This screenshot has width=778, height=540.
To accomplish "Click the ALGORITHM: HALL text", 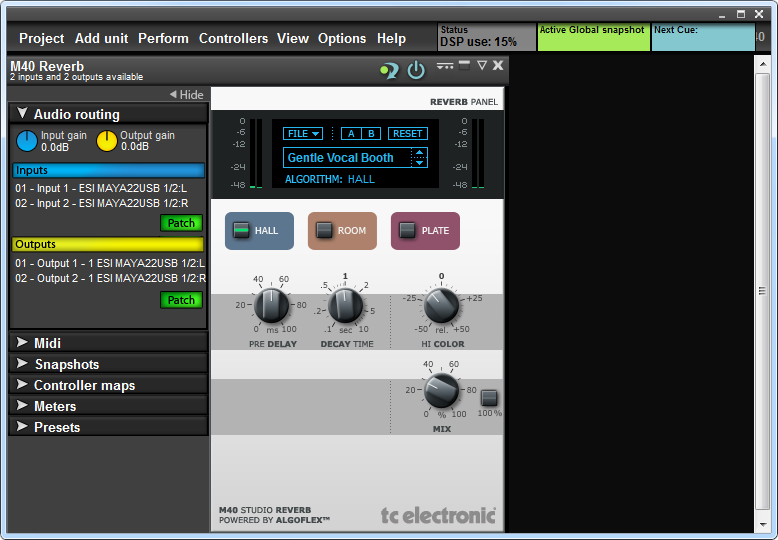I will tap(329, 179).
